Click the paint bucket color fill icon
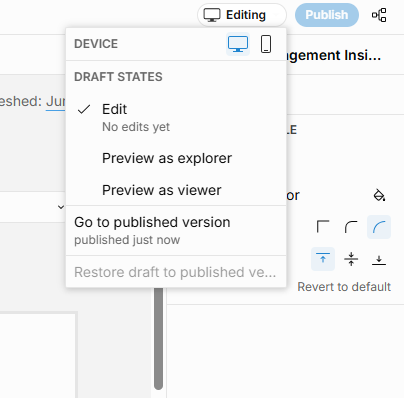404x398 pixels. [379, 195]
